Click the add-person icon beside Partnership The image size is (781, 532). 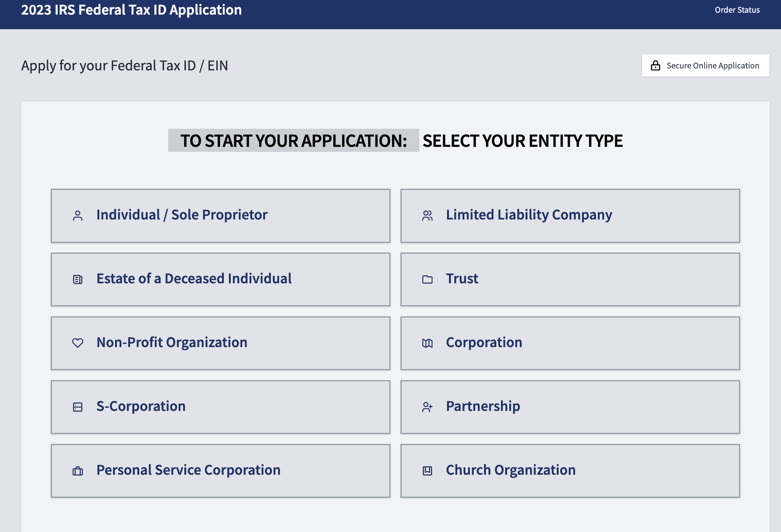(427, 407)
